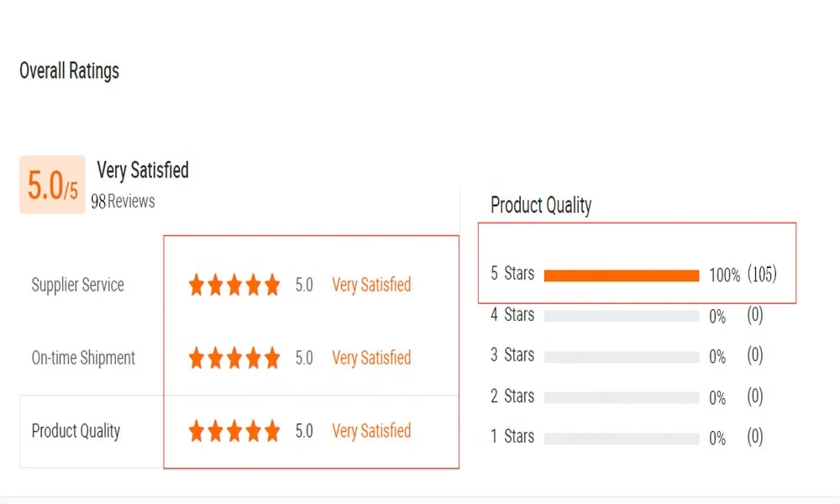Select the last star for On-time Shipment
The height and width of the screenshot is (504, 840).
click(273, 357)
